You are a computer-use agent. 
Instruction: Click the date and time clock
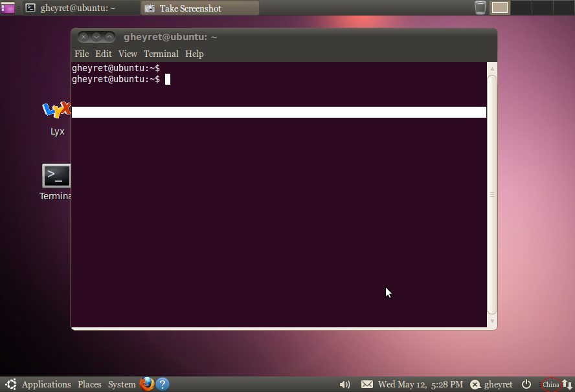coord(420,384)
